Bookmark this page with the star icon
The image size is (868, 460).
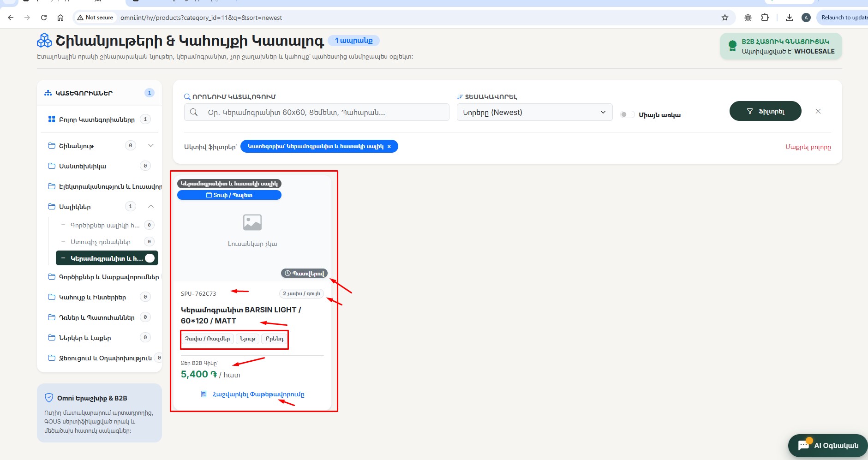pos(725,18)
